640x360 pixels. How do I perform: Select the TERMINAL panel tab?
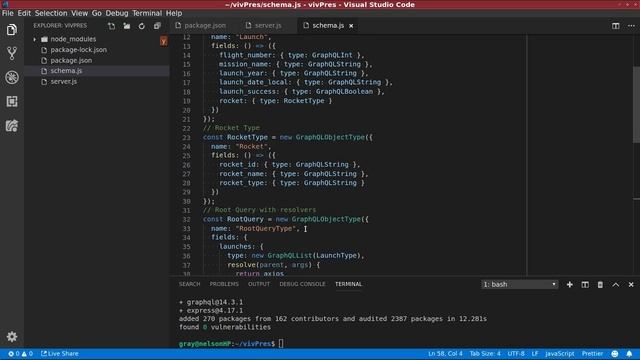click(349, 284)
